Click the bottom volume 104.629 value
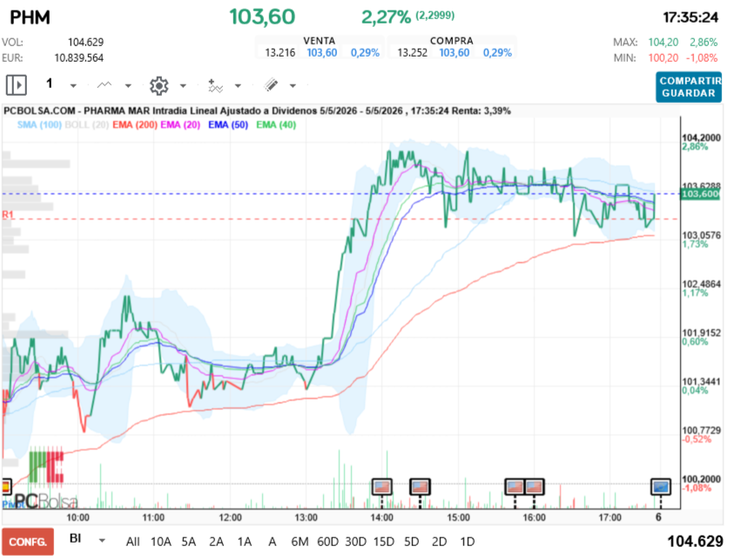735x560 pixels. coord(695,542)
